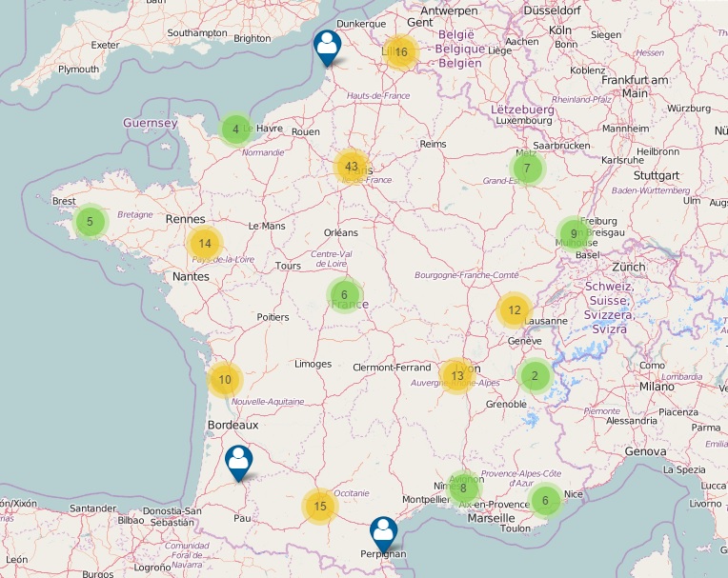Click the Poitiers city label
The image size is (728, 578).
[x=273, y=317]
